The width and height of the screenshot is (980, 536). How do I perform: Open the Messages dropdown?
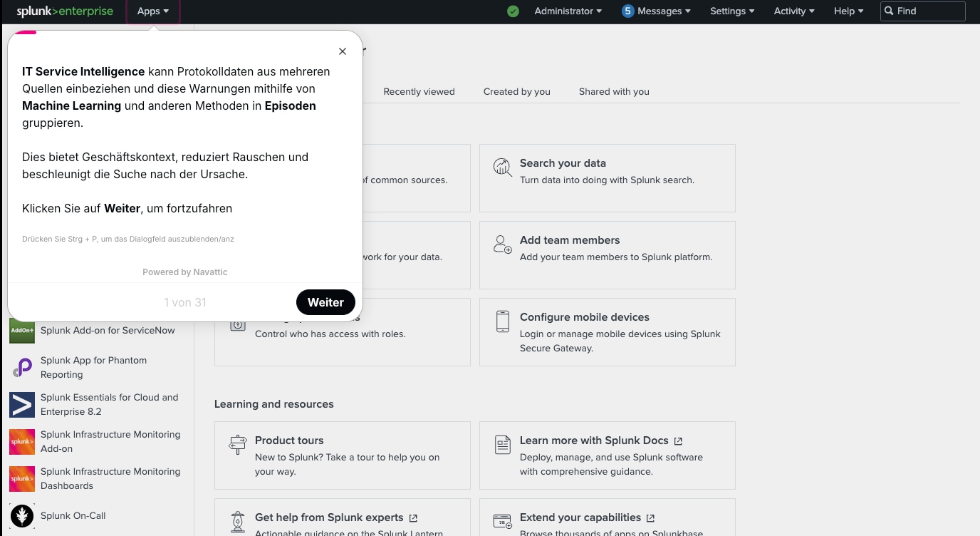coord(656,11)
